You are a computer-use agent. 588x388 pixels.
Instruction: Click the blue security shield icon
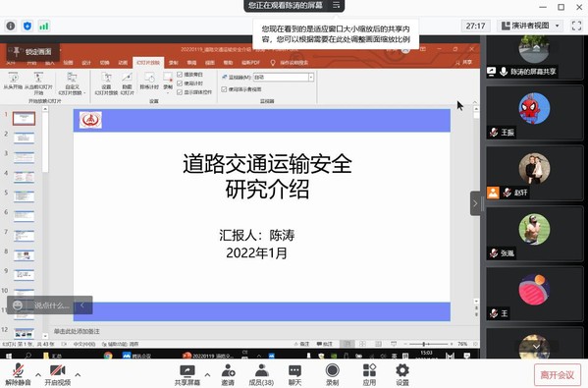pyautogui.click(x=27, y=26)
